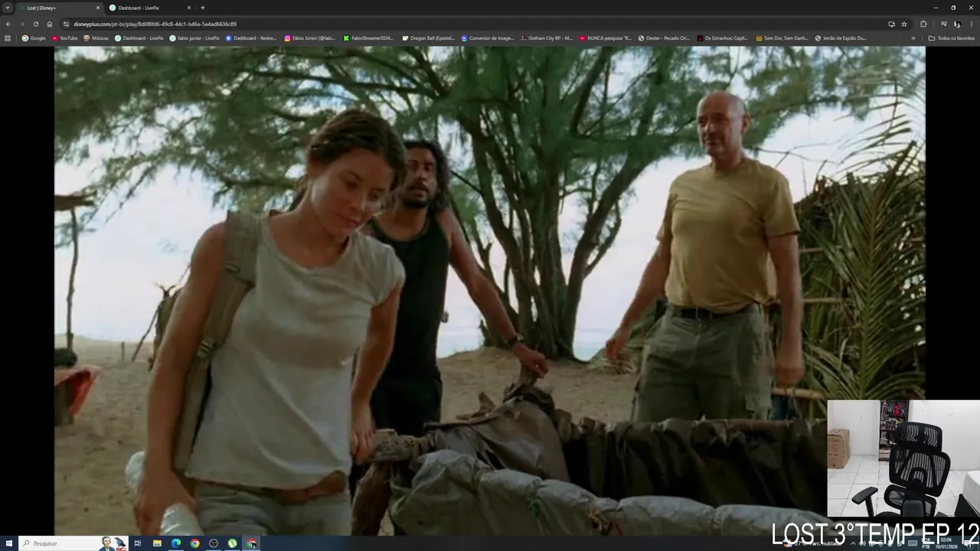The width and height of the screenshot is (980, 551).
Task: Open the Dashboard - LivePix bookmark
Action: [x=139, y=37]
